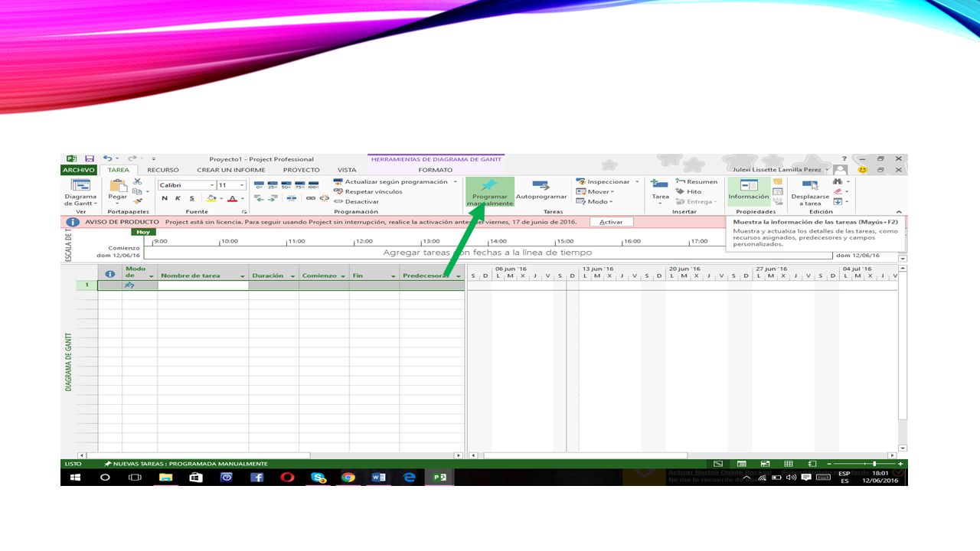Switch to the PROYECTO tab
Viewport: 980px width, 551px height.
click(x=302, y=170)
